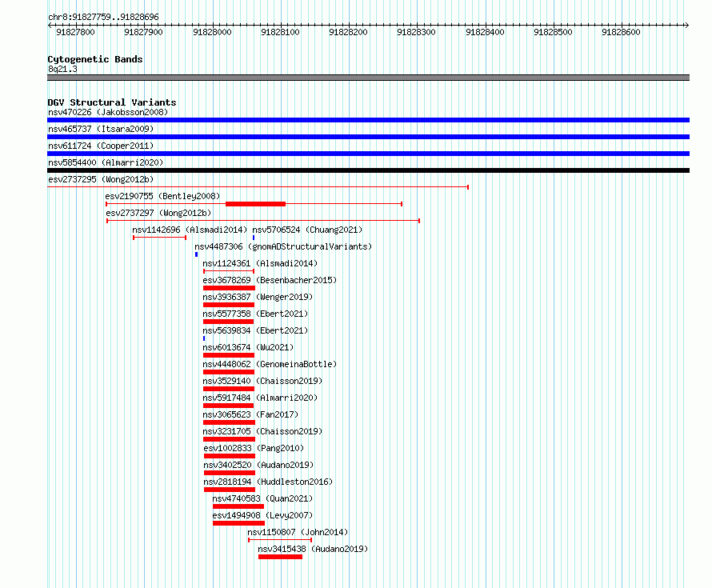Screen dimensions: 712x588
Task: Click ruler position 91828600
Action: pos(621,32)
